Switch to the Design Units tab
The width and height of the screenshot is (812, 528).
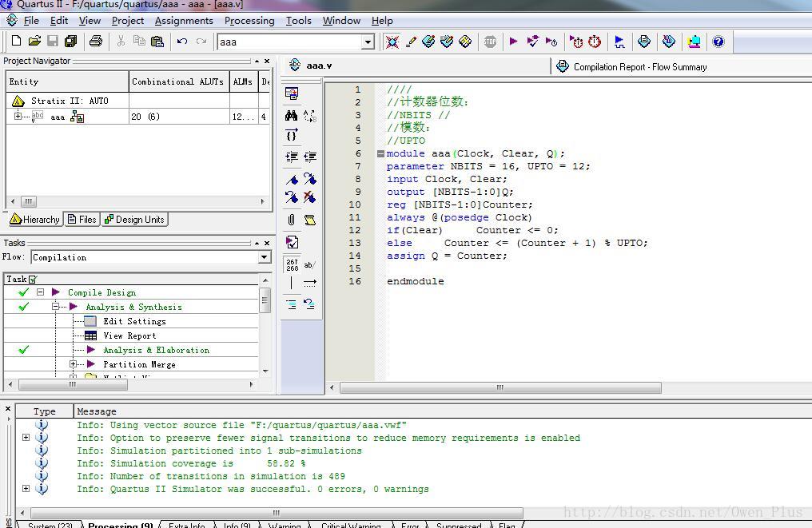click(134, 220)
